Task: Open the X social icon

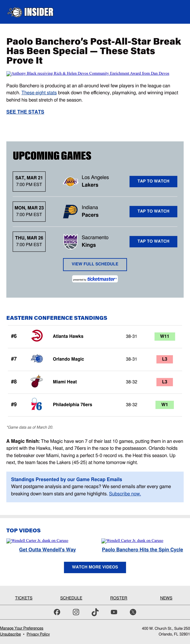Action: 133,612
